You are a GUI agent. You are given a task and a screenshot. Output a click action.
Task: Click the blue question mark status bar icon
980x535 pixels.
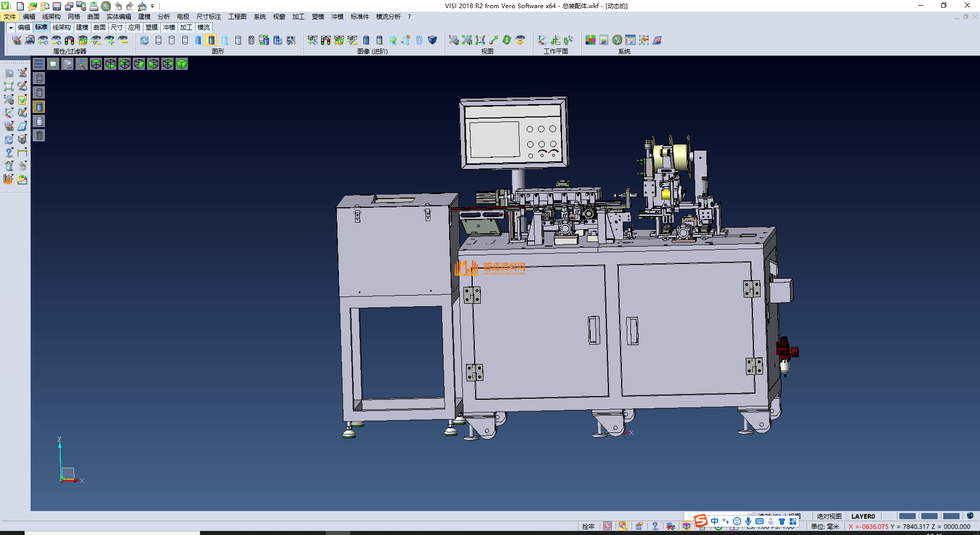click(655, 526)
